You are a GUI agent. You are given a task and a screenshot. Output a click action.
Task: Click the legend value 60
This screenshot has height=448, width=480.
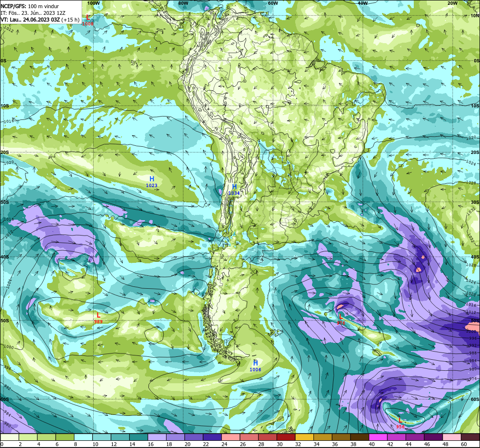pyautogui.click(x=464, y=444)
